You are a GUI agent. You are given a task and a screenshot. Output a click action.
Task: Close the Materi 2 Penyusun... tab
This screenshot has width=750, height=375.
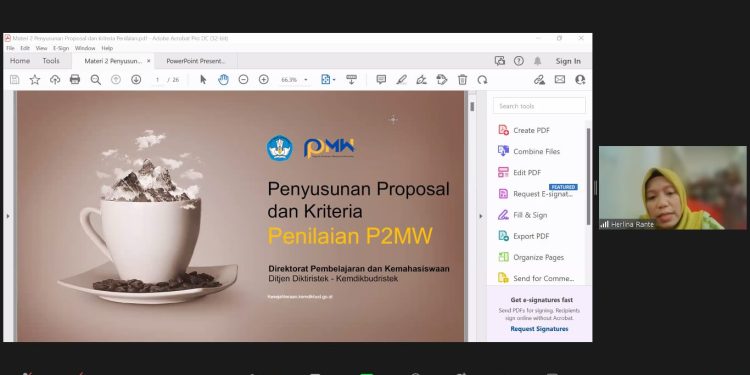149,61
